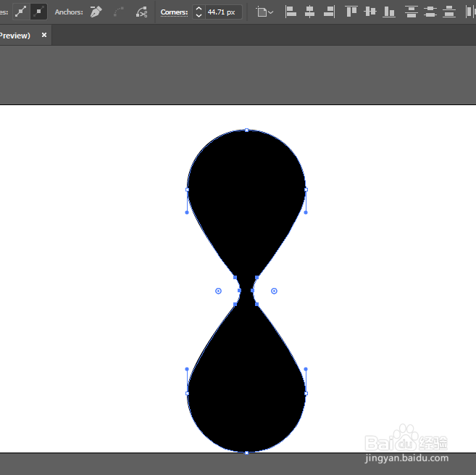Select the neck's upper-left selected anchor point

point(235,278)
